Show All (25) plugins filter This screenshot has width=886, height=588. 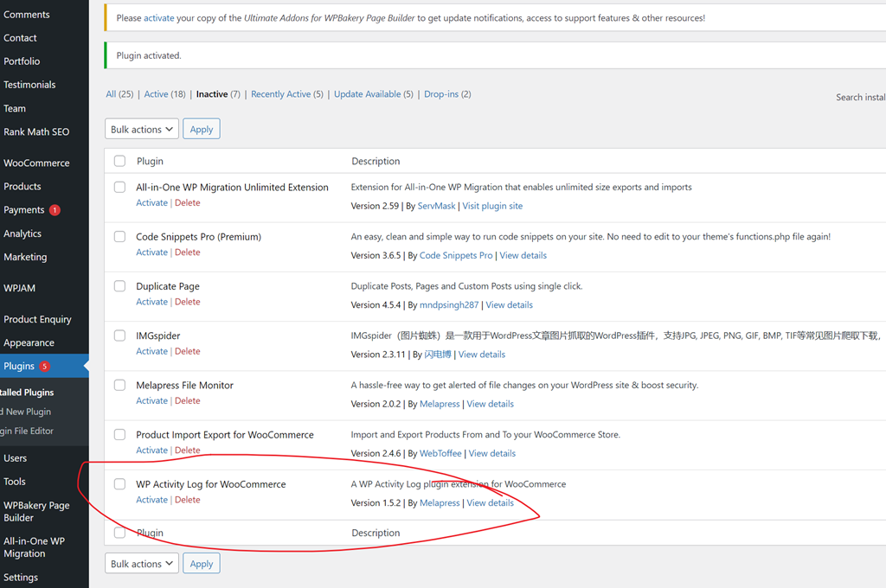click(x=119, y=93)
